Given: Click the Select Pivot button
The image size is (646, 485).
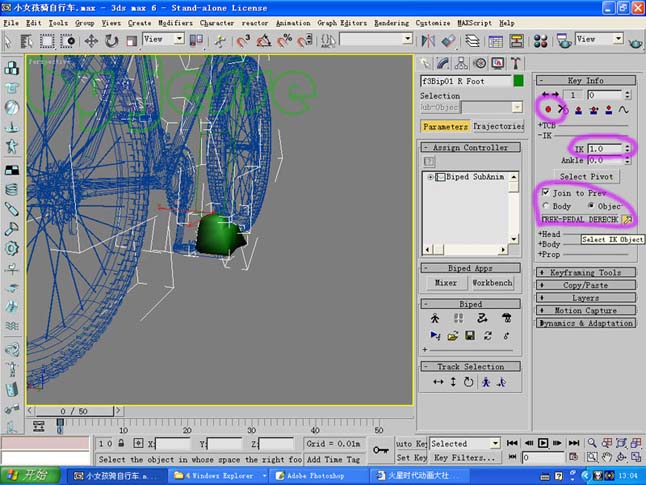Looking at the screenshot, I should (x=586, y=176).
